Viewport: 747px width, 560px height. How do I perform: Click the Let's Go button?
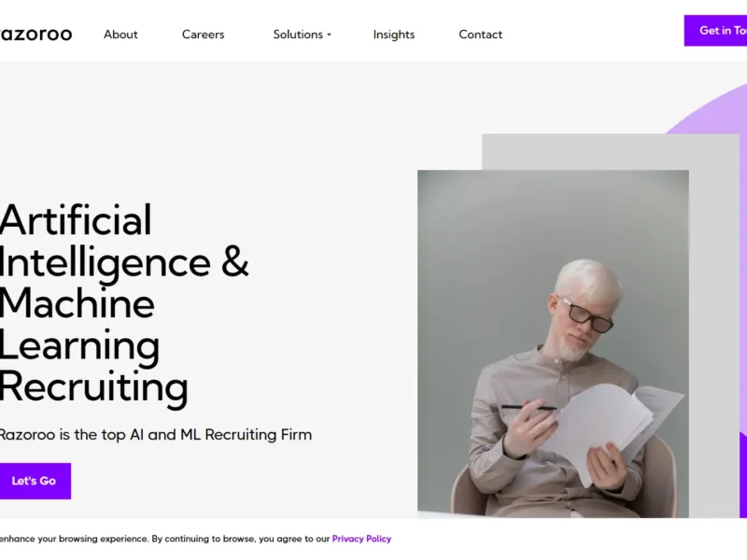[x=35, y=481]
